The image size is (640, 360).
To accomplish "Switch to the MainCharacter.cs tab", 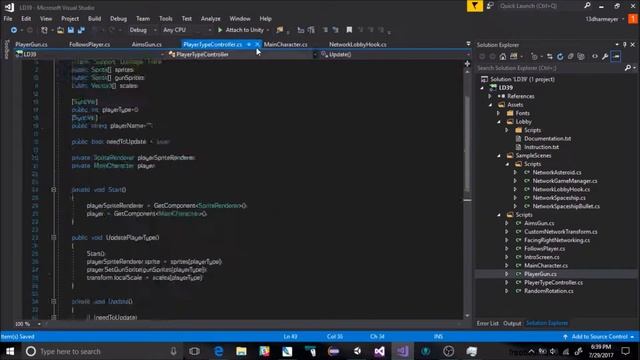I will point(285,44).
